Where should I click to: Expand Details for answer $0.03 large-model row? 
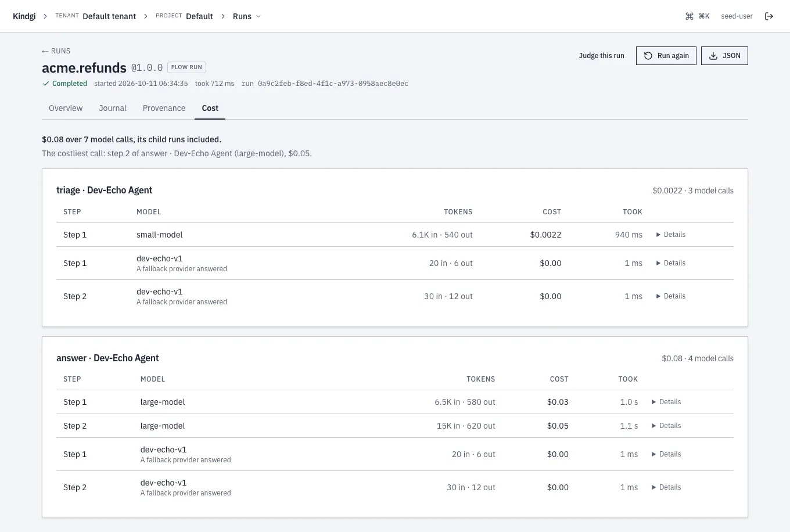coord(666,402)
